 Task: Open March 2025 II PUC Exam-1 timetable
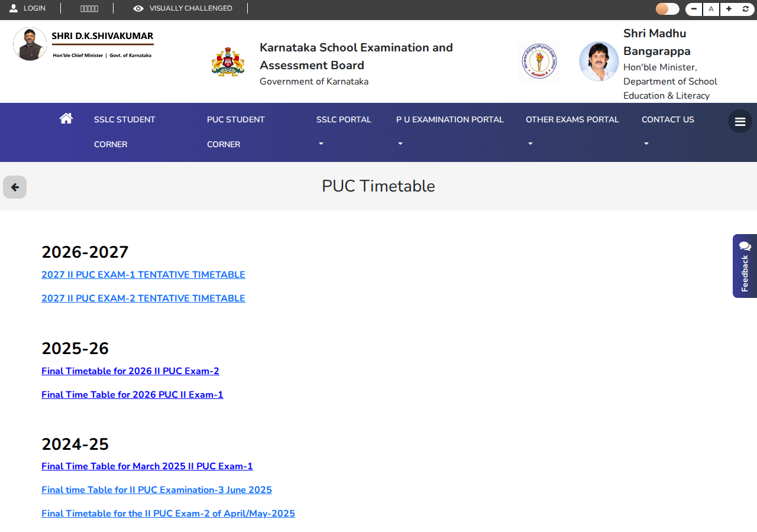(x=147, y=466)
